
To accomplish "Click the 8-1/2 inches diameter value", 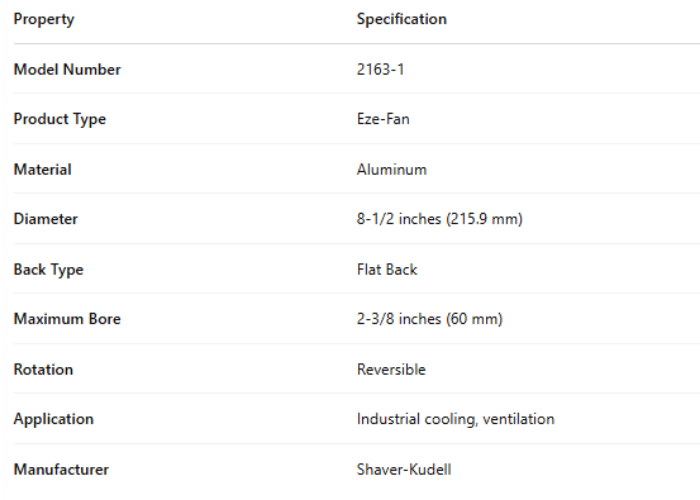I will (440, 219).
